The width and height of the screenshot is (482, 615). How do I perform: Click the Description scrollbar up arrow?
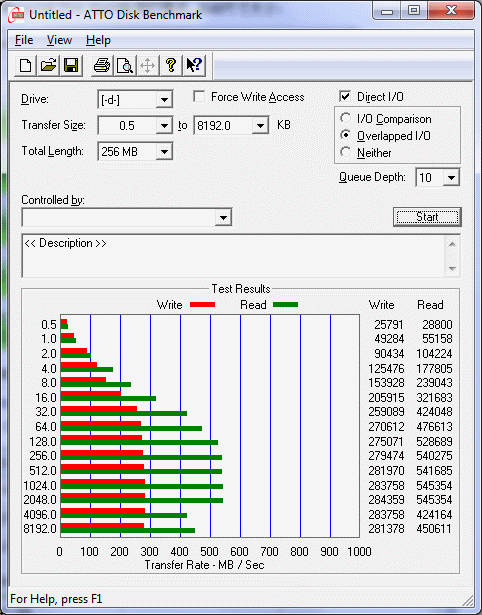coord(452,244)
